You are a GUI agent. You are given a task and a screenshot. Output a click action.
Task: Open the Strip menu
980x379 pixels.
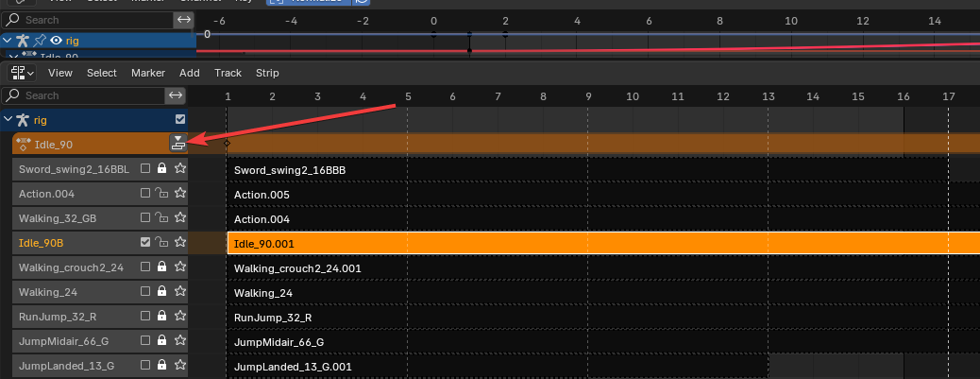pyautogui.click(x=267, y=73)
